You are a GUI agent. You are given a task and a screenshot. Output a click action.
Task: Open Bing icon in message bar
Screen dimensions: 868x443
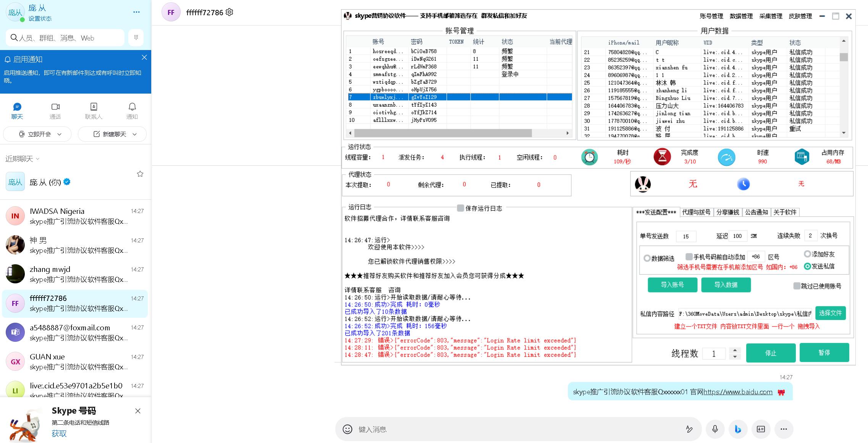click(738, 429)
